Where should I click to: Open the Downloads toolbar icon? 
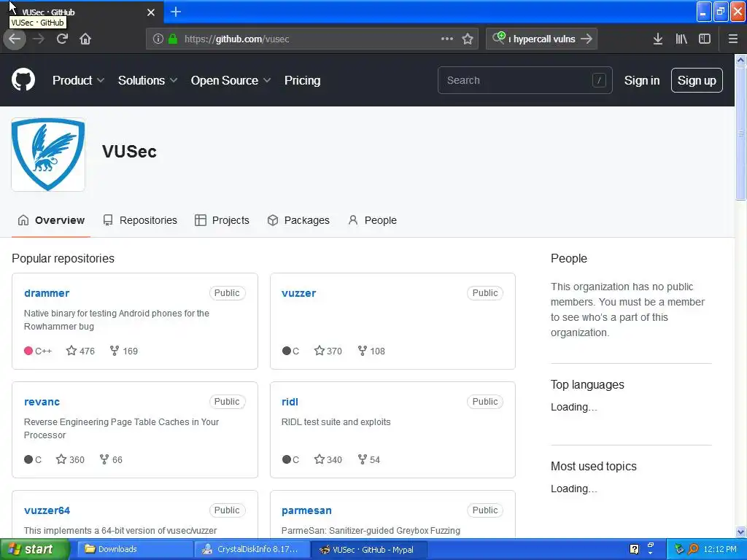(658, 39)
